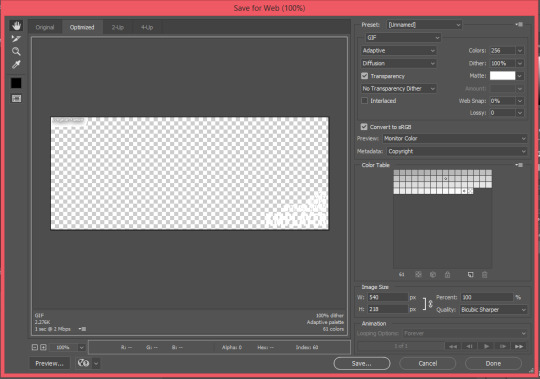Viewport: 540px width, 379px height.
Task: Switch to the Original tab
Action: 45,27
